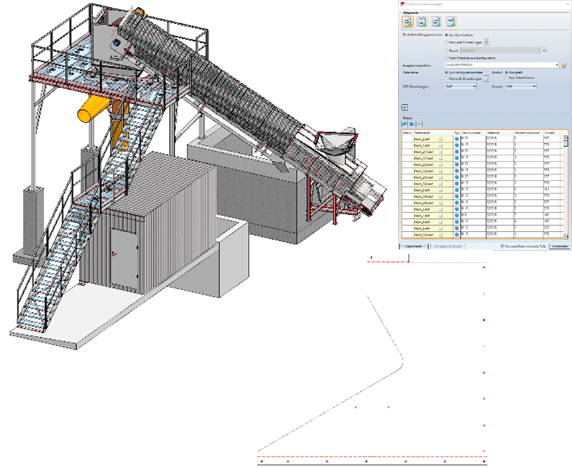Toggle the checkbox next to the Abbrechen button
The image size is (572, 468).
[502, 246]
